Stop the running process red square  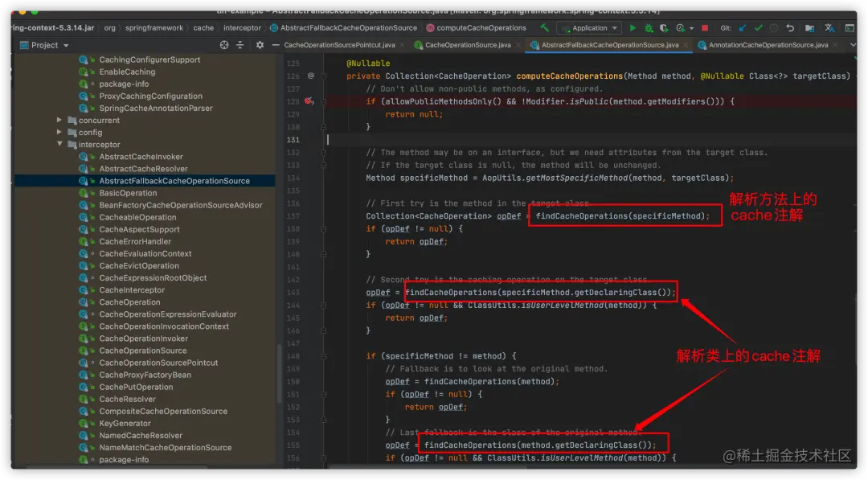[705, 27]
